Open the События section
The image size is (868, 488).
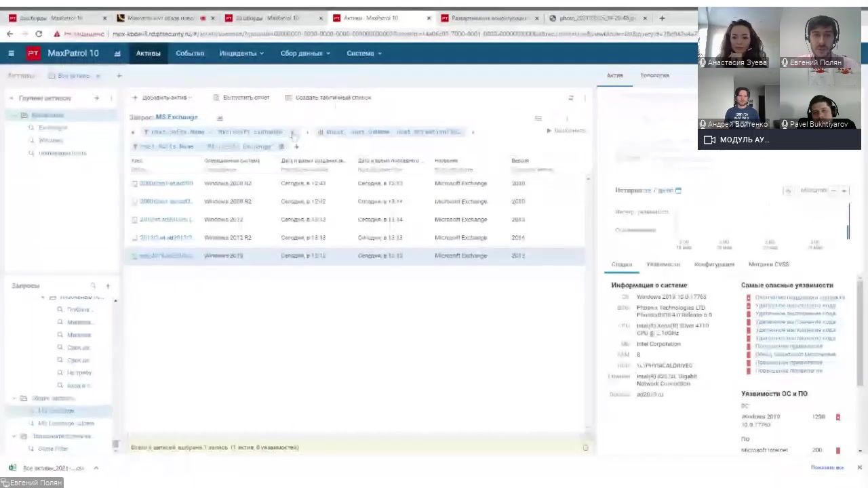[x=190, y=53]
